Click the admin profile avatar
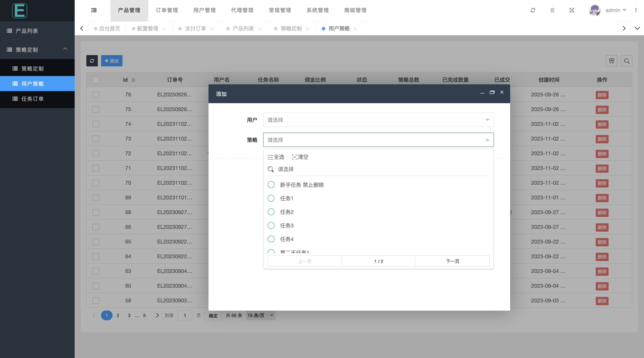 click(595, 10)
